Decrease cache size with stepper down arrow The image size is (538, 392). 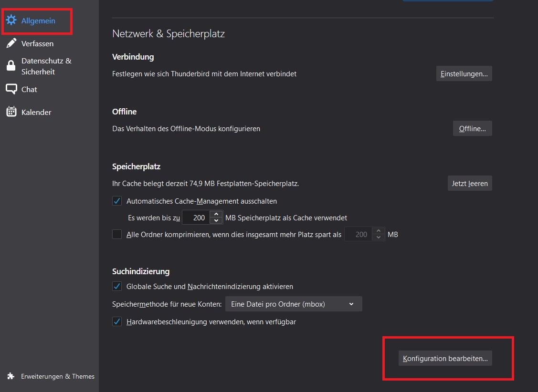(x=216, y=221)
